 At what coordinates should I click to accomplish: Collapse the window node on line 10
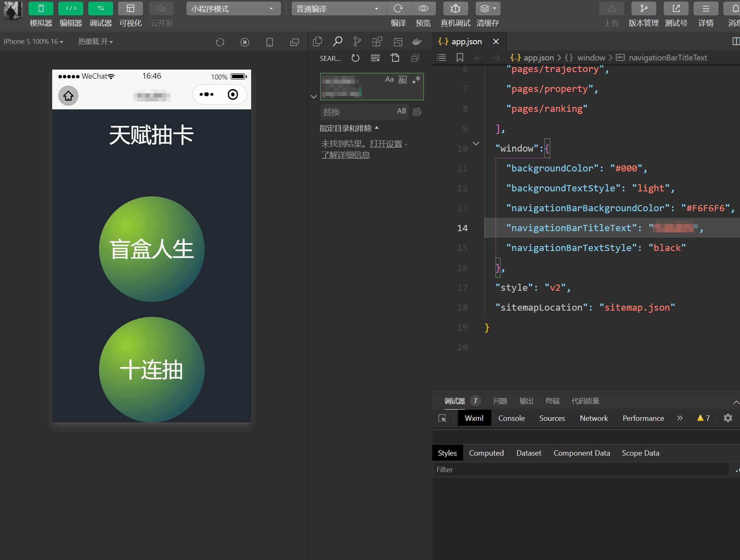pos(476,144)
